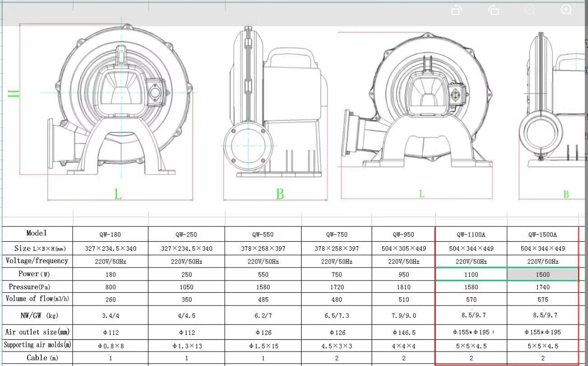Click the 504×305×449 size cell
588x366 pixels.
coord(404,249)
